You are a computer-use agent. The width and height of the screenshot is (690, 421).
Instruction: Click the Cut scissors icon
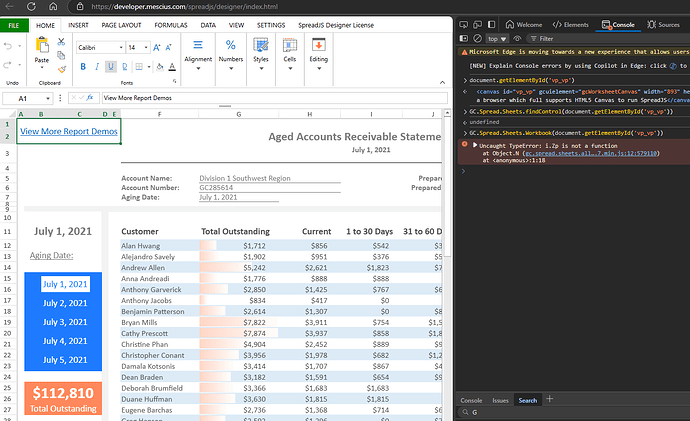(x=61, y=42)
